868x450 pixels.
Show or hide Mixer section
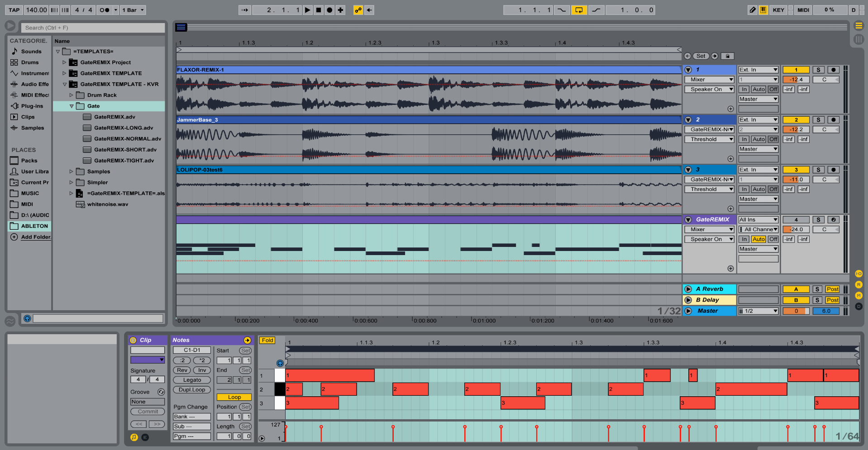pyautogui.click(x=858, y=295)
